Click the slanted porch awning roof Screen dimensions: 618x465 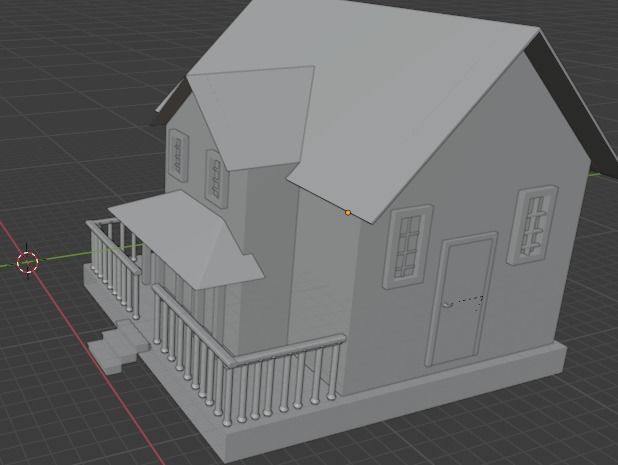tap(186, 240)
